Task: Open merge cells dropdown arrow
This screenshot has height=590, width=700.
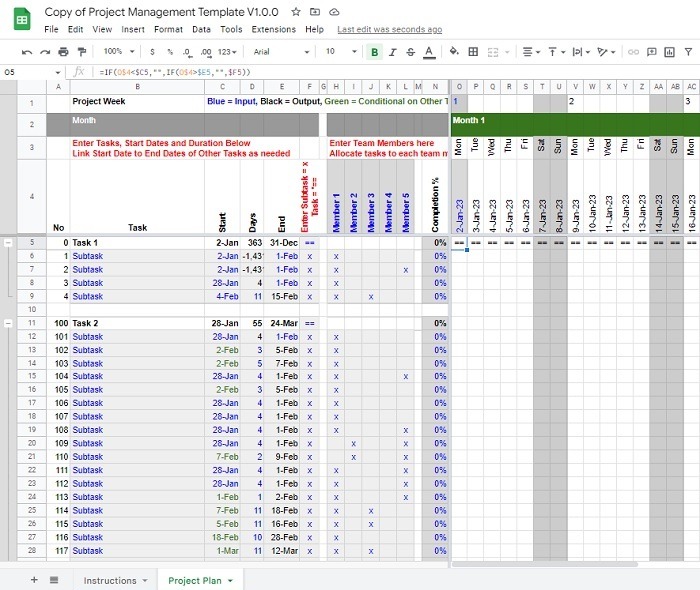Action: coord(507,52)
